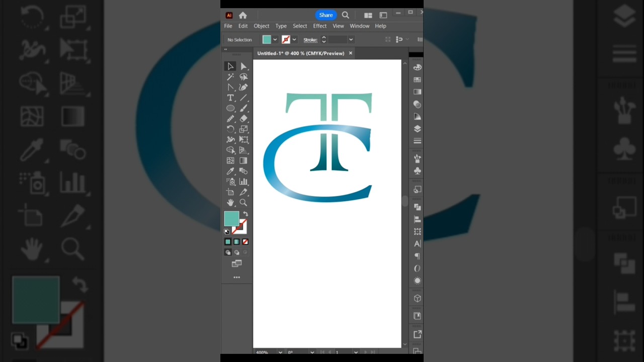Choose the Line Segment tool
Screen dimensions: 644x362
click(x=244, y=98)
